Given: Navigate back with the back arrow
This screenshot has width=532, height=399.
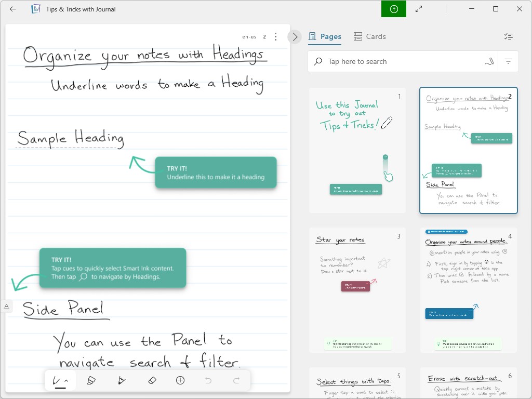Looking at the screenshot, I should pos(12,9).
